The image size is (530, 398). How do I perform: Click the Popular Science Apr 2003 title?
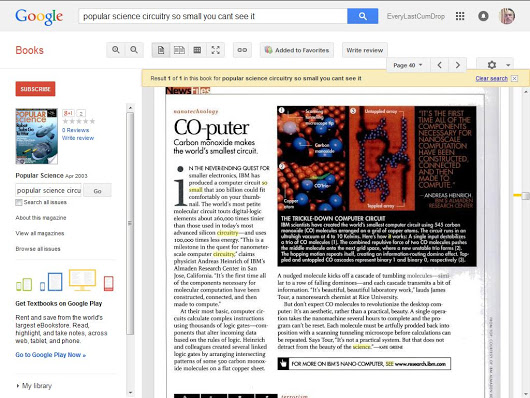click(x=51, y=175)
